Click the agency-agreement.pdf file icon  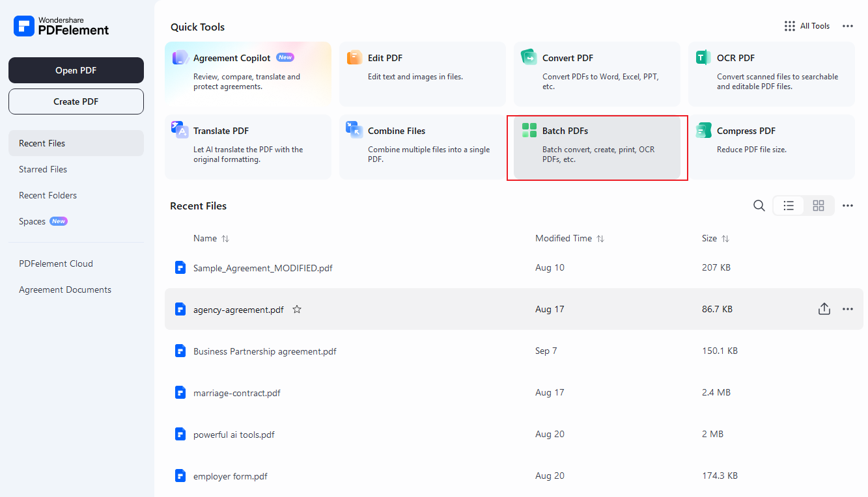tap(180, 309)
